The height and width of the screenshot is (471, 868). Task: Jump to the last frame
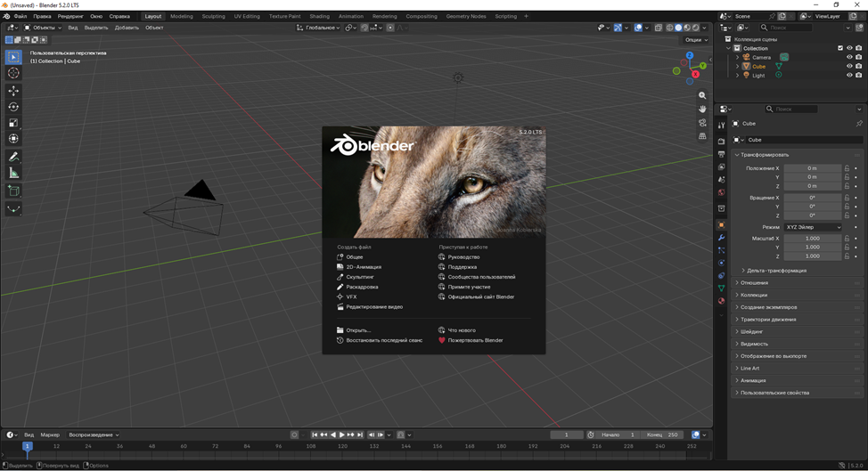point(360,435)
